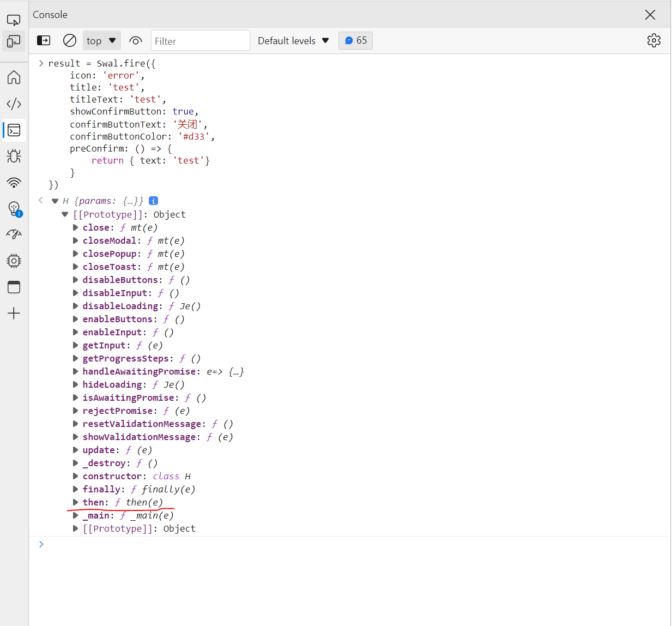Open DevTools settings gear
The height and width of the screenshot is (626, 672).
pos(654,40)
